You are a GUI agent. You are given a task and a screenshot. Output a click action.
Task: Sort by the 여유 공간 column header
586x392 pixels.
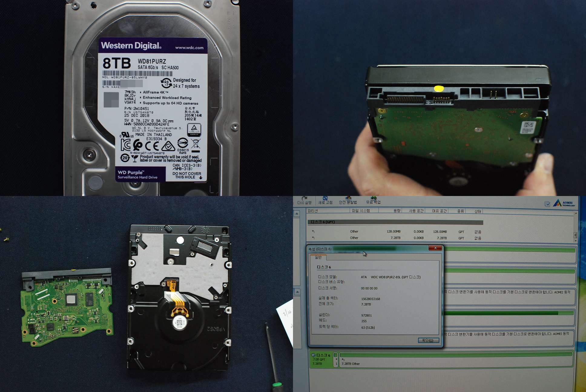(x=436, y=211)
